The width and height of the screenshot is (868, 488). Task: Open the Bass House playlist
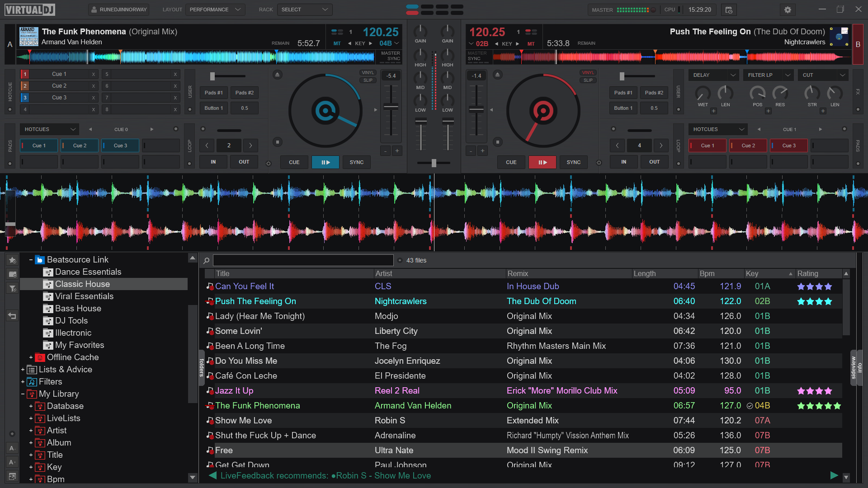(78, 309)
